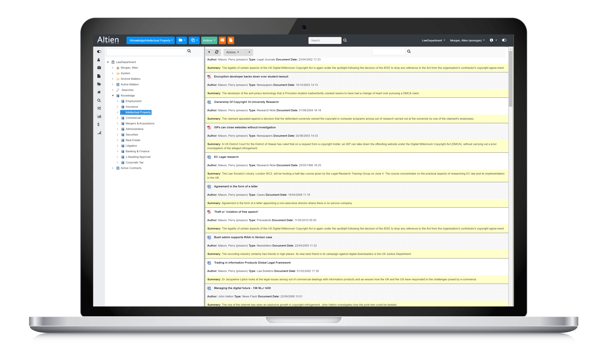Click the shuffle arrows icon in the left sidebar
Screen dimensions: 607x364
[x=99, y=108]
